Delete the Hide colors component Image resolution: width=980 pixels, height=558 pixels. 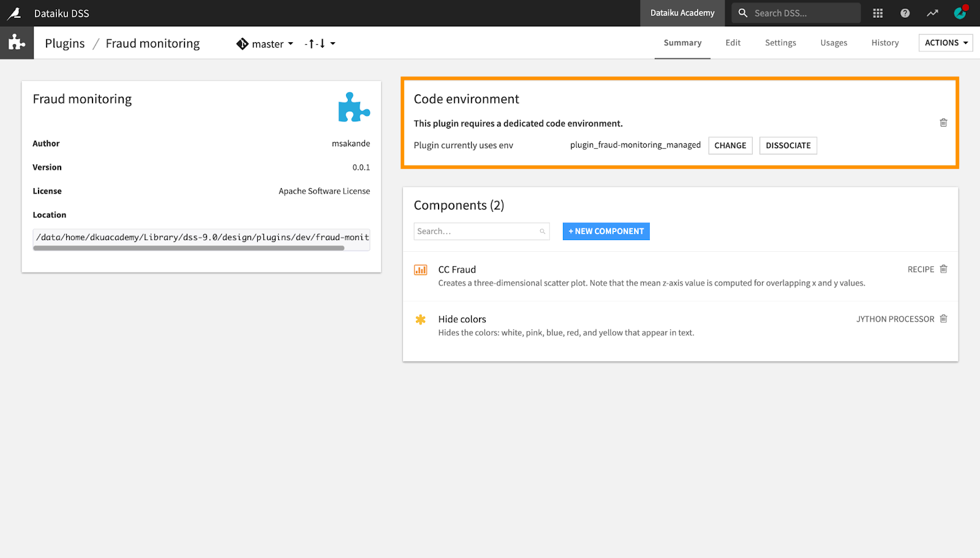[x=943, y=319]
